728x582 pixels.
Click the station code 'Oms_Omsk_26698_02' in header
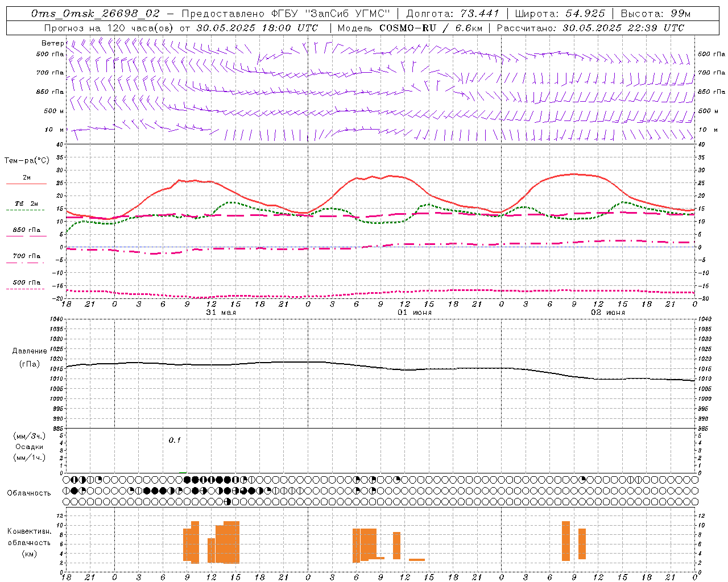pos(96,14)
